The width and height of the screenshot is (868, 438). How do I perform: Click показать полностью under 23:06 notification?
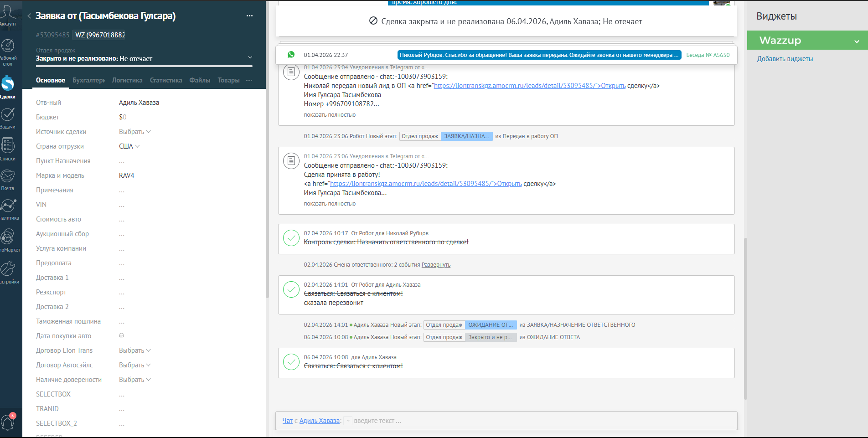pos(330,204)
